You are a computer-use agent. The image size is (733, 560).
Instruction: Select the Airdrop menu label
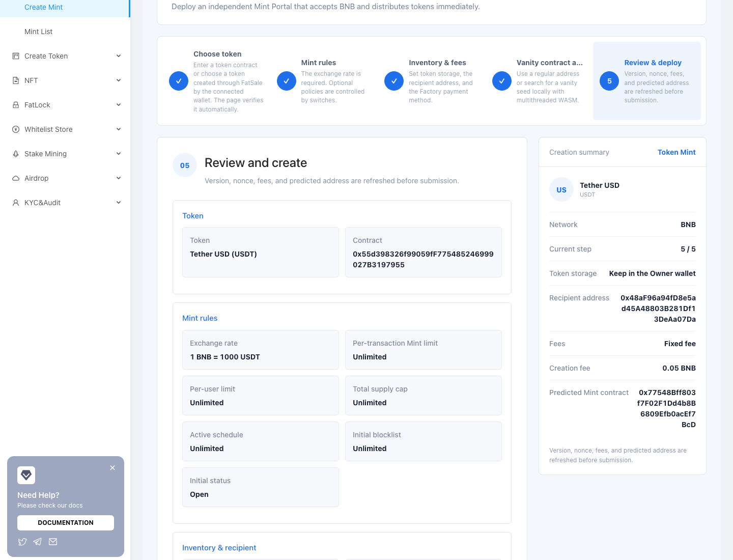coord(36,178)
